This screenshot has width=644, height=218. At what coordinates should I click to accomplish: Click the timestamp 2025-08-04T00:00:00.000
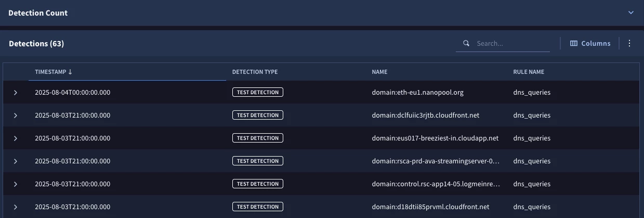[x=72, y=93]
